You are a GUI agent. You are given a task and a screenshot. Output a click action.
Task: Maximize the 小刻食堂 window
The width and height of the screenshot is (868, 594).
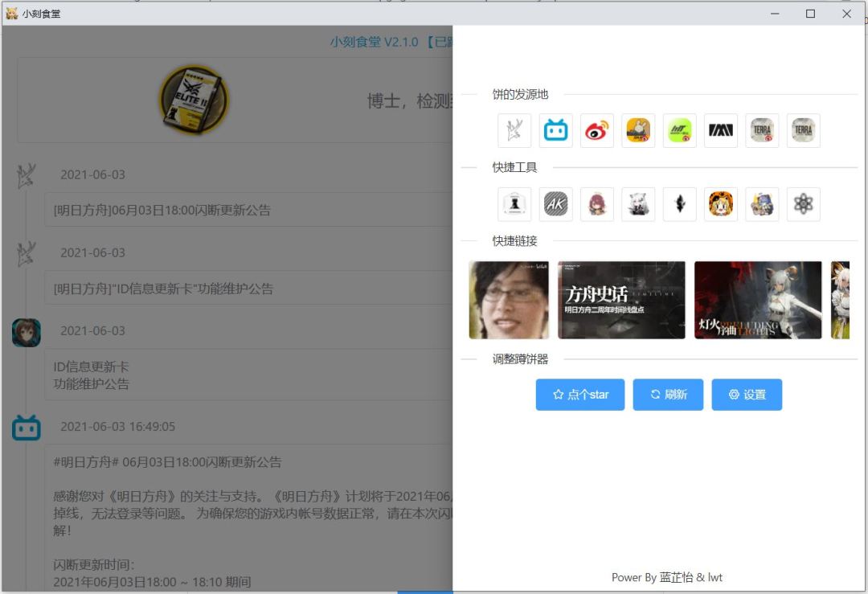click(x=810, y=14)
